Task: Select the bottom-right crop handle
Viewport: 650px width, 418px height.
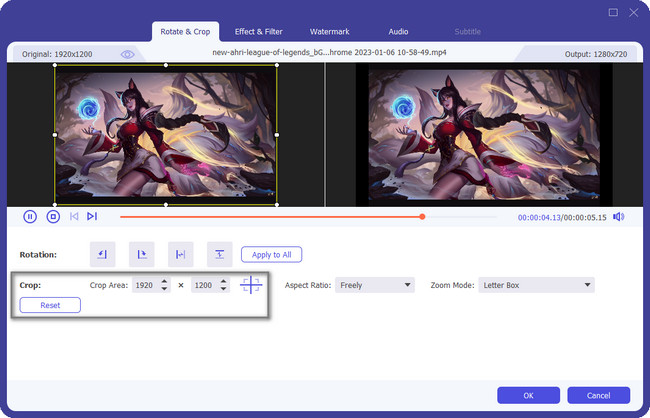Action: point(277,204)
